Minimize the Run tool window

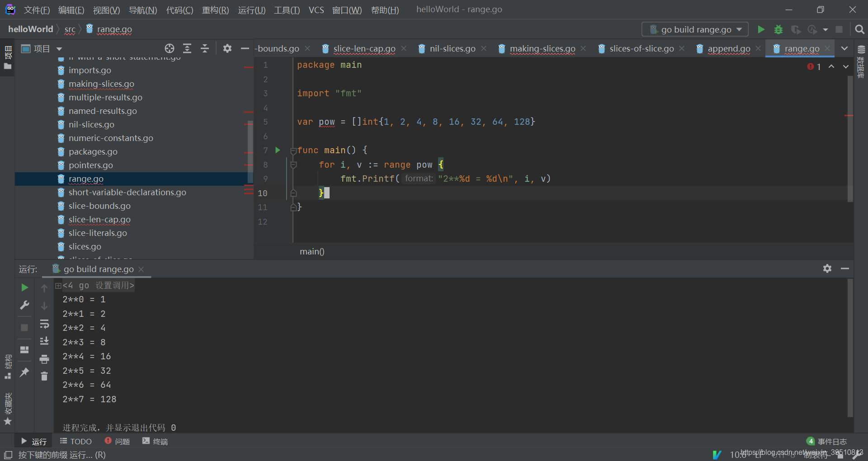845,268
